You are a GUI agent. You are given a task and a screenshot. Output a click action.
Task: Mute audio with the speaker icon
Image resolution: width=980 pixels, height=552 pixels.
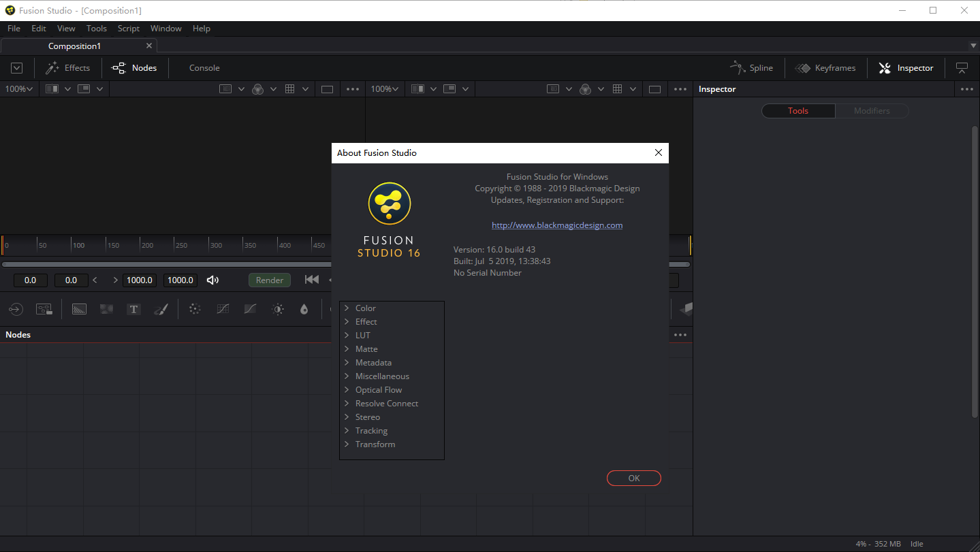click(213, 280)
